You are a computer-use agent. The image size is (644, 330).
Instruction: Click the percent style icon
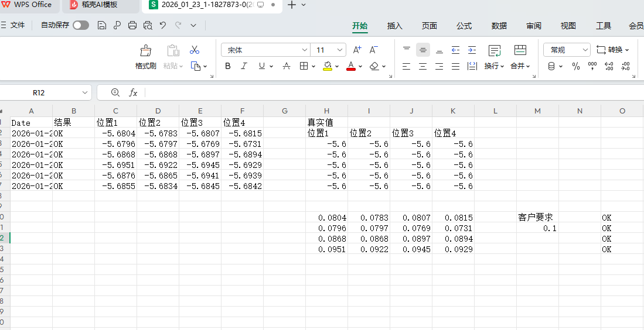coord(576,66)
